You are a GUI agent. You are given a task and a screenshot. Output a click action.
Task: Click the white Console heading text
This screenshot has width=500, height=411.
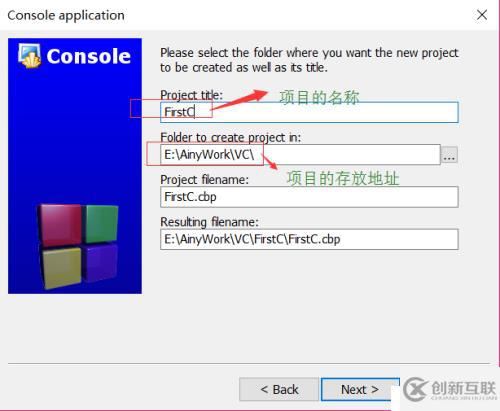(x=89, y=56)
